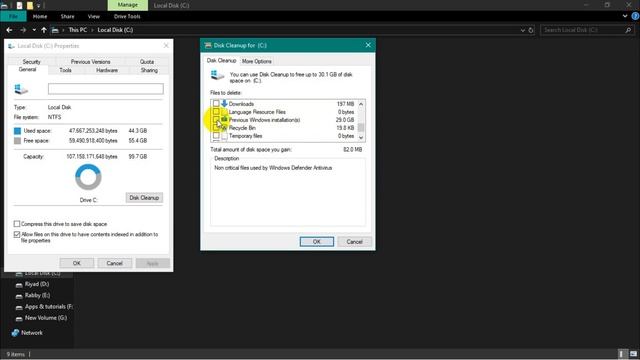Viewport: 640px width, 360px height.
Task: Click the Disk Cleanup title bar icon
Action: (x=208, y=45)
